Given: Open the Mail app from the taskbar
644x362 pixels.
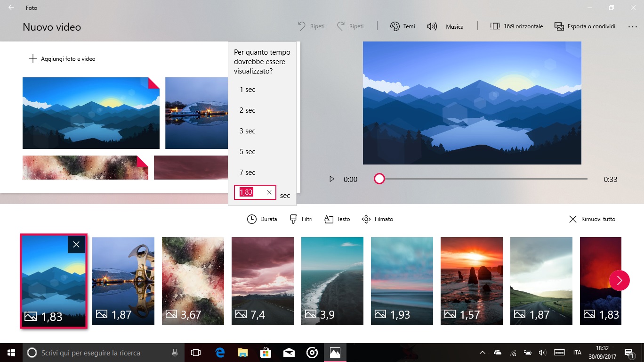Looking at the screenshot, I should 289,353.
